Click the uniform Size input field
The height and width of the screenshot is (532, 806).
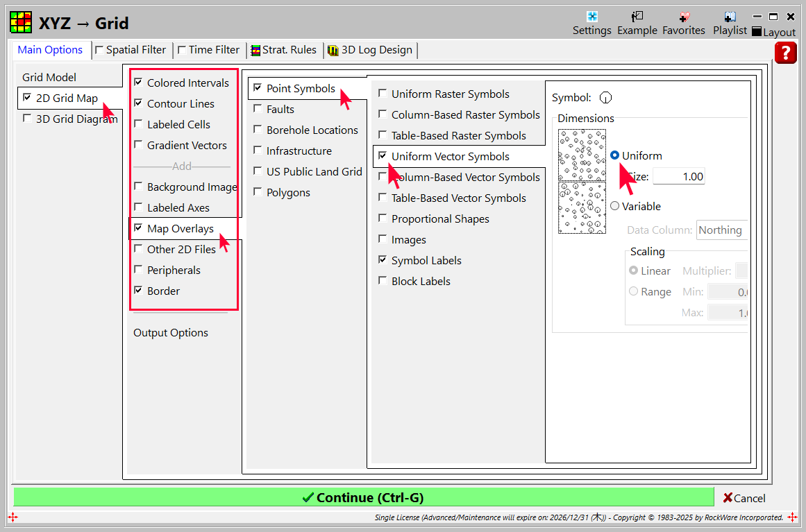pos(678,177)
